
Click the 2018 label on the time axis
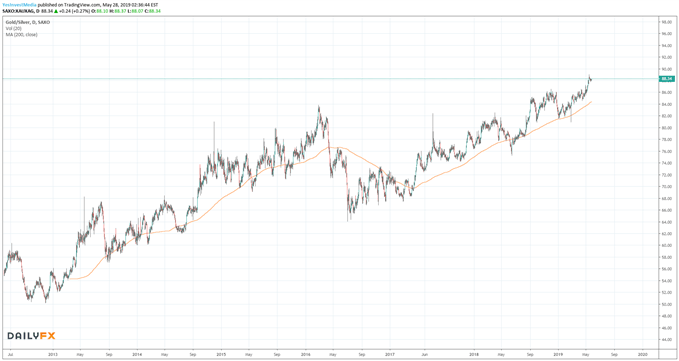tap(474, 354)
